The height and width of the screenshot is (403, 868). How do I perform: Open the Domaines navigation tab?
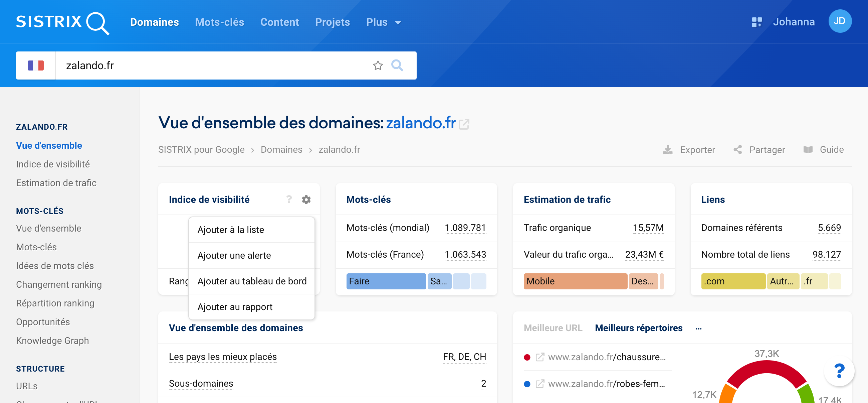tap(154, 22)
